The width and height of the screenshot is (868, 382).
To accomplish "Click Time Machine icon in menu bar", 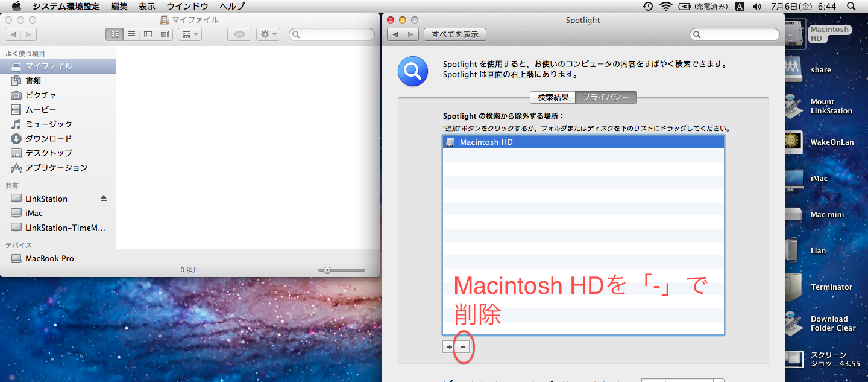I will point(647,6).
